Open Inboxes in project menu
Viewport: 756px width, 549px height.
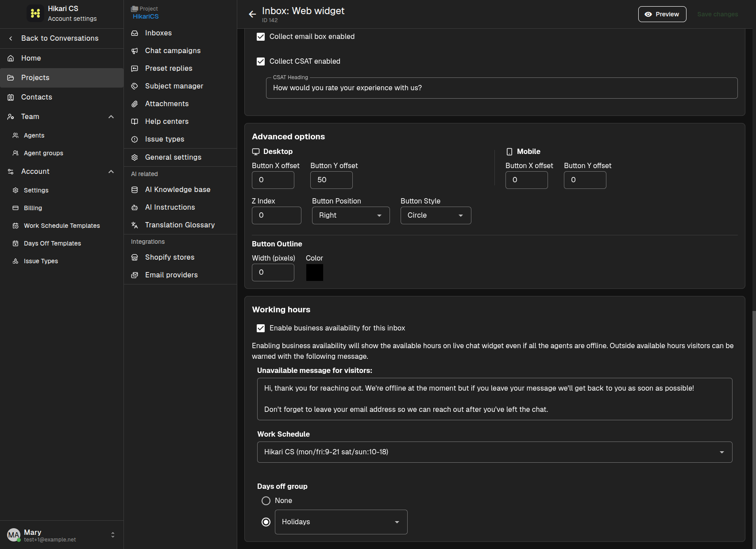pyautogui.click(x=181, y=33)
